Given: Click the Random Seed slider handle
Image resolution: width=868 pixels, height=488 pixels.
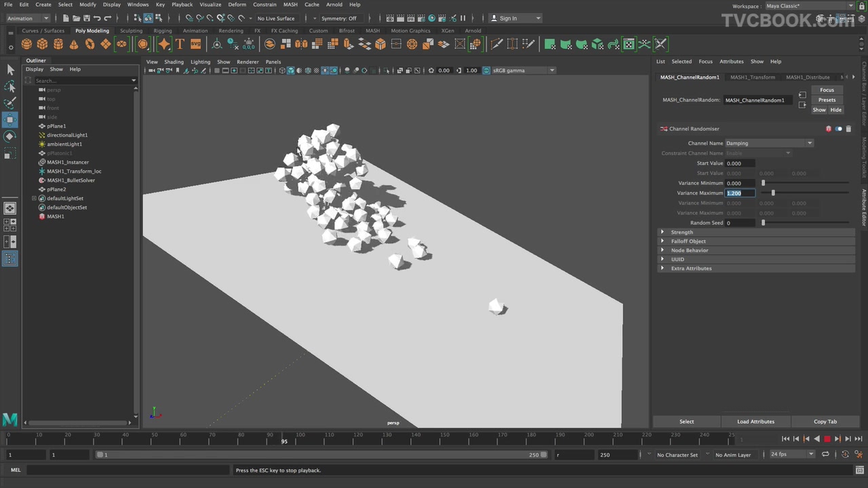Looking at the screenshot, I should (x=763, y=222).
